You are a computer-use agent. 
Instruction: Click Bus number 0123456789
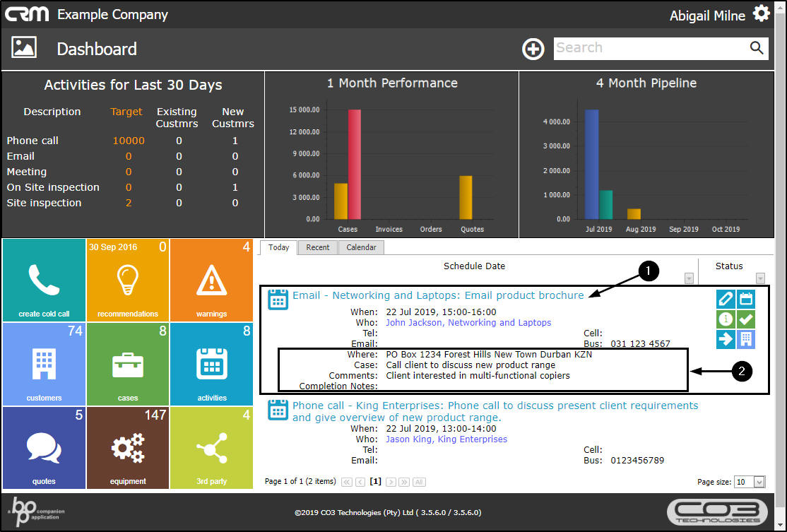click(x=637, y=460)
